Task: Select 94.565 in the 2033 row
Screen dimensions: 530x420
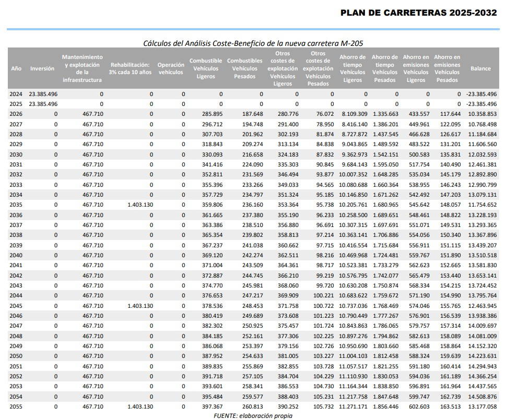Action: tap(325, 185)
